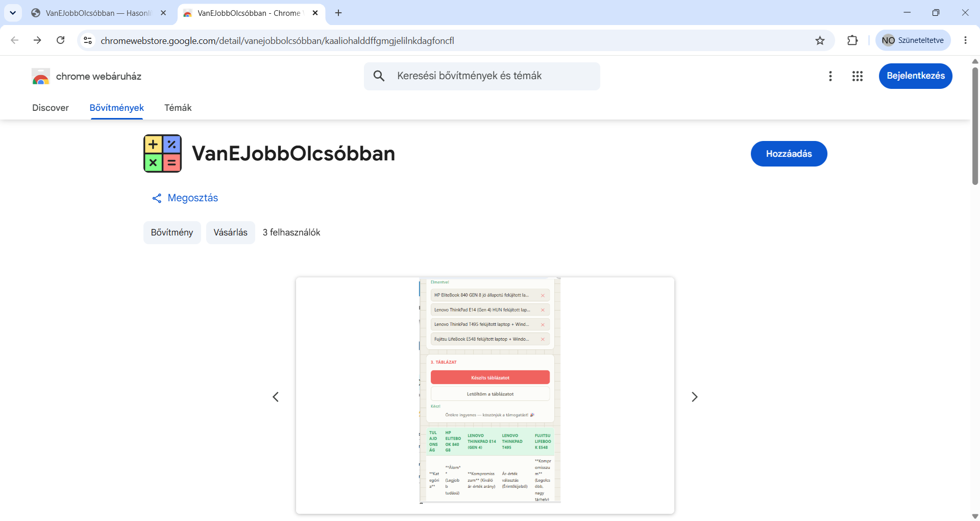Click the page vertical scrollbar thumb

[975, 125]
